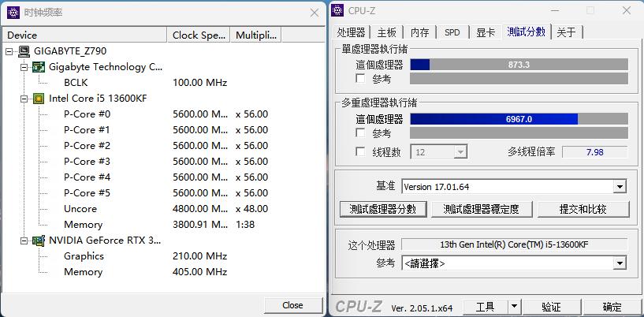Click the CPU-Z app icon in the CPU-Z window title bar
Screen dimensions: 644x317
pyautogui.click(x=337, y=10)
